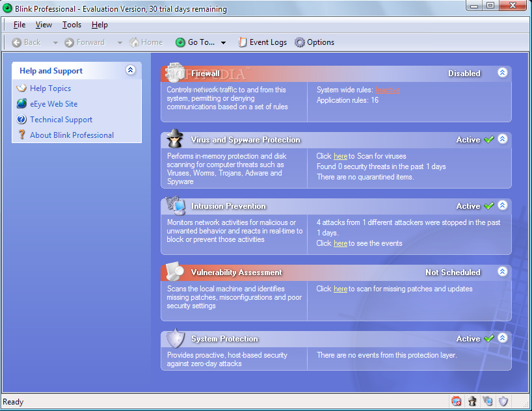Click the Vulnerability Assessment magnifier icon
The image size is (532, 411).
coord(175,271)
